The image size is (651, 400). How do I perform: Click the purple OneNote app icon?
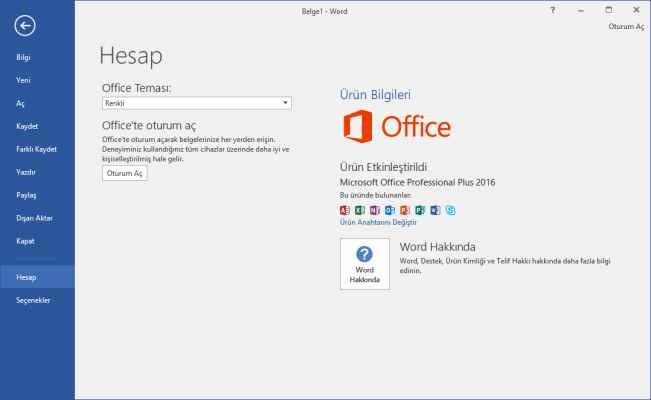tap(375, 210)
